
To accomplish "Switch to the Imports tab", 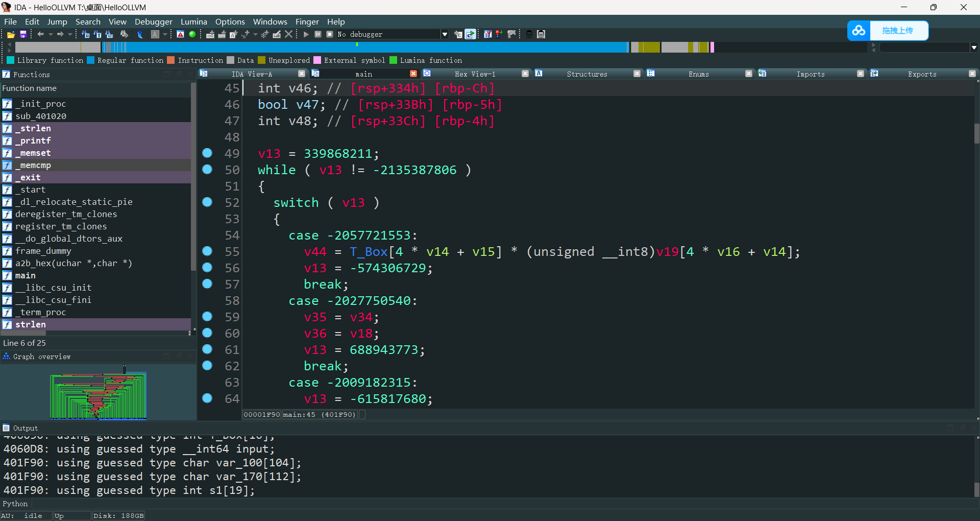I will coord(811,74).
